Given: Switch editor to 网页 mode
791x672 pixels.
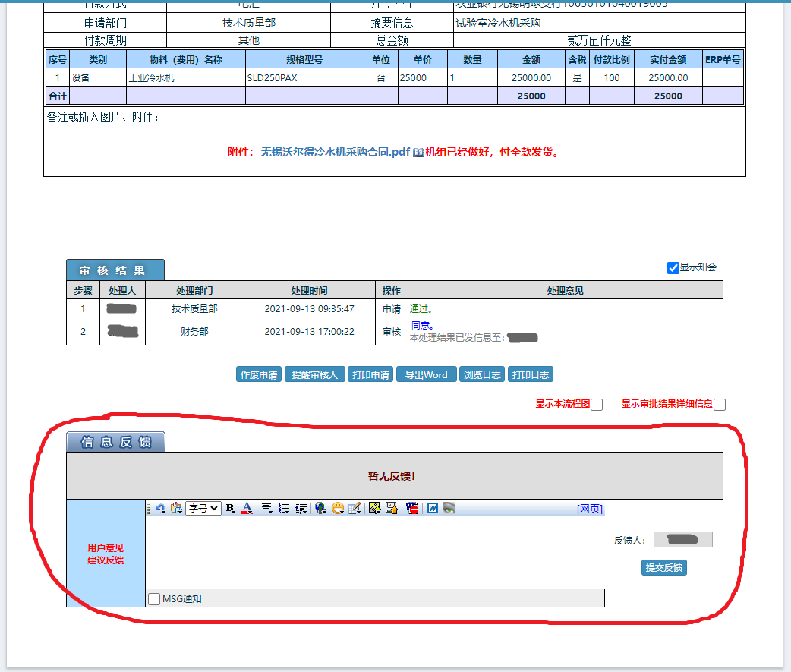Looking at the screenshot, I should click(590, 509).
